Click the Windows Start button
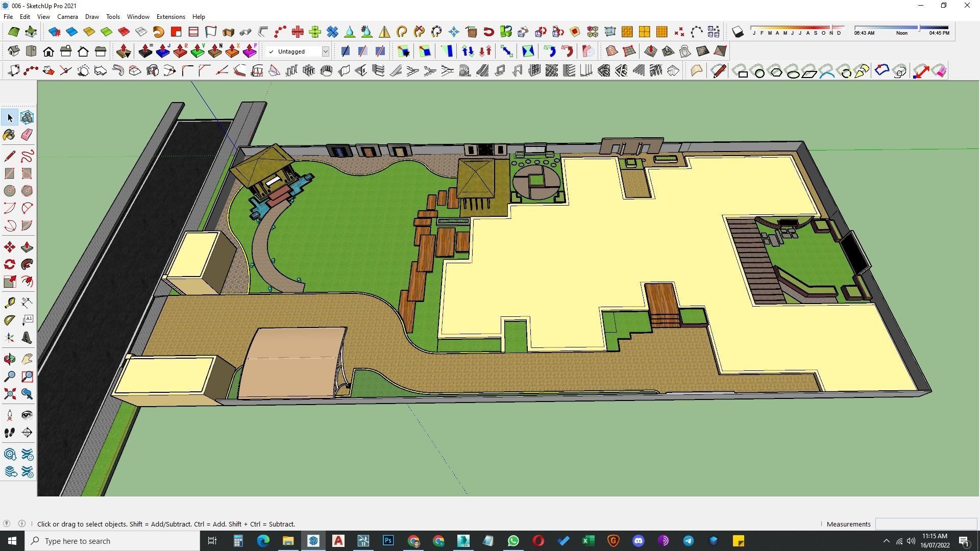Image resolution: width=980 pixels, height=551 pixels. pos(12,541)
